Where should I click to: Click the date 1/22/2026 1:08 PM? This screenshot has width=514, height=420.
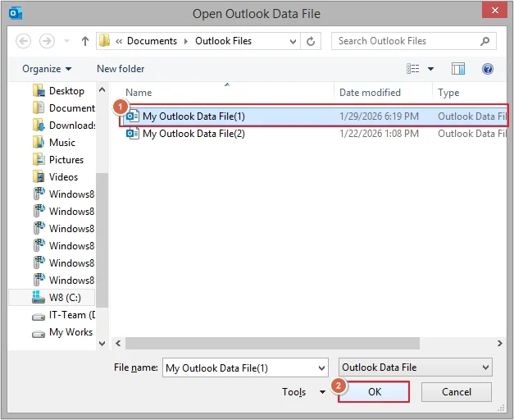tap(379, 134)
